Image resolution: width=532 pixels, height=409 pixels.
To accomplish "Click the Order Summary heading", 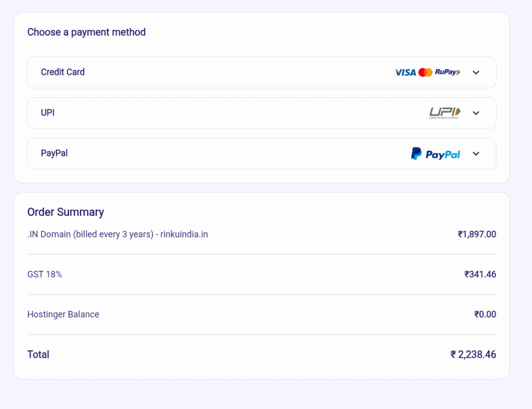I will tap(65, 212).
